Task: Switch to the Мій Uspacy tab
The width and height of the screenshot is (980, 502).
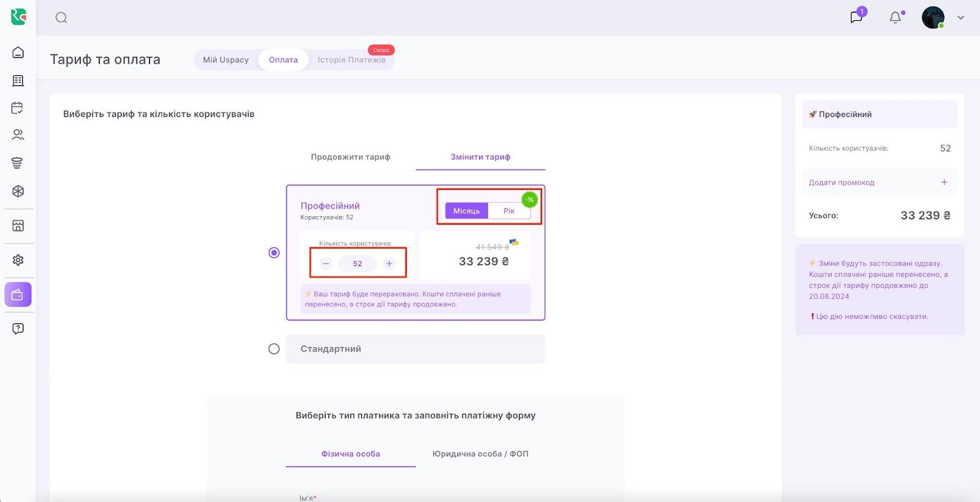Action: [226, 60]
